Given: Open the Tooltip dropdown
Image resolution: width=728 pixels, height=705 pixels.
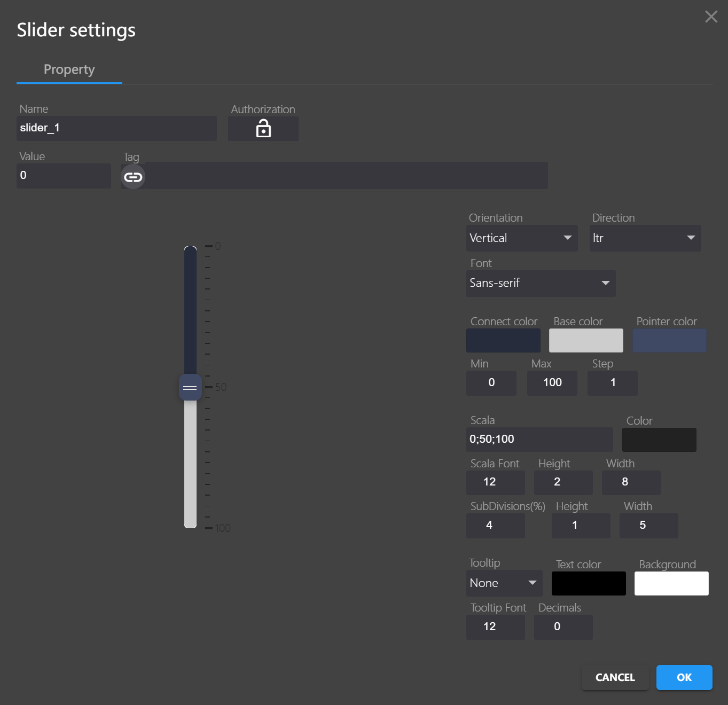Looking at the screenshot, I should tap(504, 583).
